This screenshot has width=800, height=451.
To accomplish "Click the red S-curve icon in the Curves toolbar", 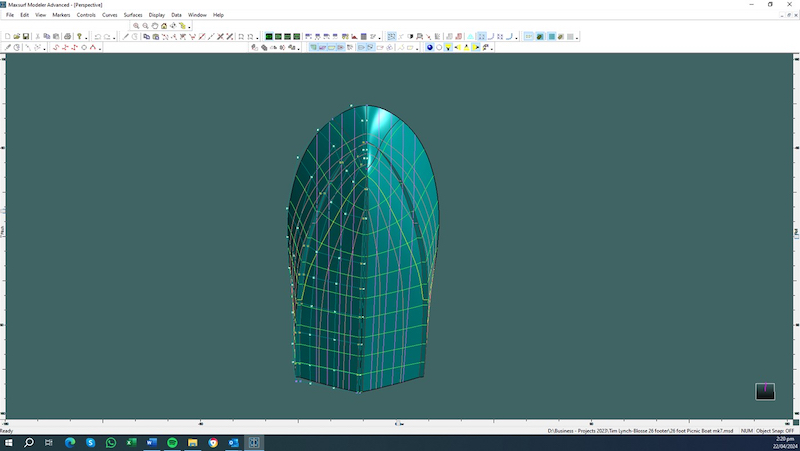I will (56, 47).
